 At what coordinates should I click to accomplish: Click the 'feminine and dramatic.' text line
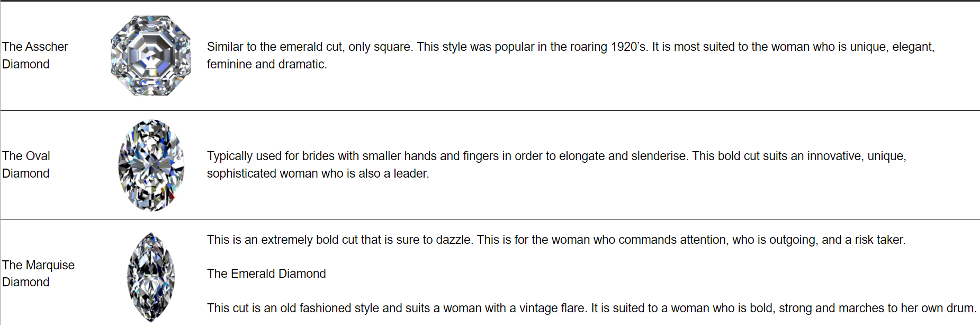pyautogui.click(x=267, y=64)
